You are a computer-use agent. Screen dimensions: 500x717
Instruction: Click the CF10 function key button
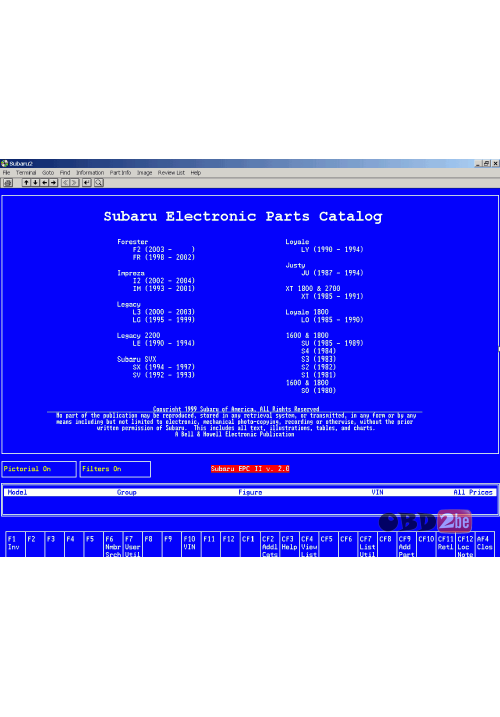tap(426, 545)
